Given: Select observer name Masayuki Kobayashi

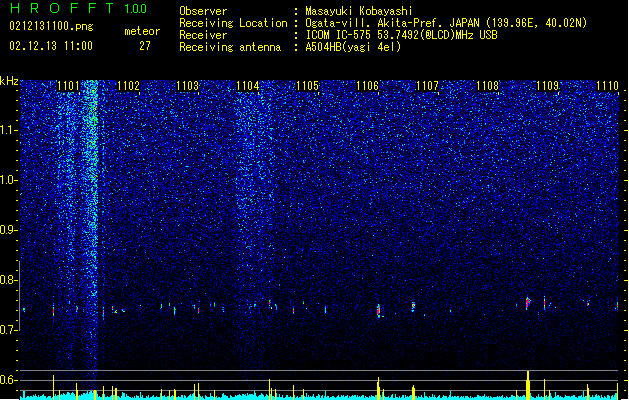Looking at the screenshot, I should pos(359,11).
